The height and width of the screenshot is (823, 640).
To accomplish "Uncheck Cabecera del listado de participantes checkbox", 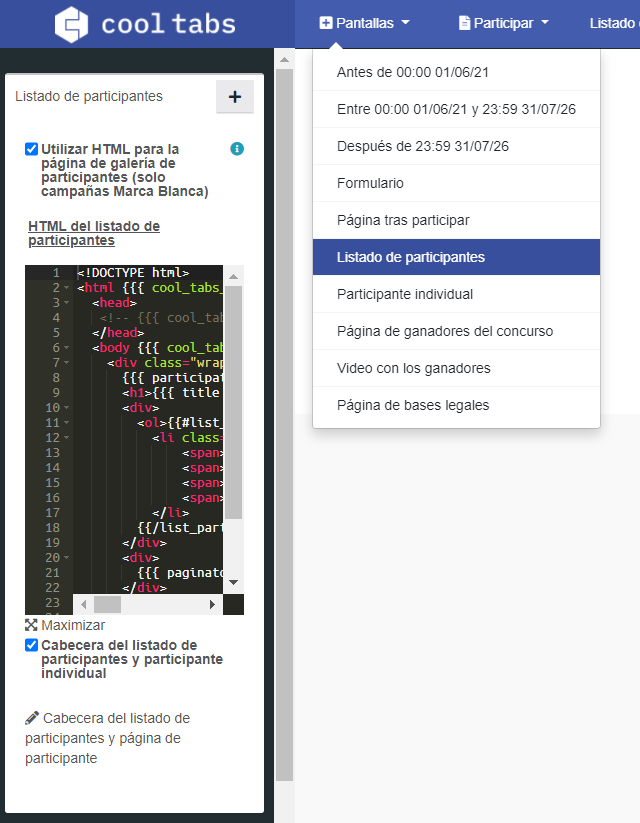I will [x=32, y=645].
